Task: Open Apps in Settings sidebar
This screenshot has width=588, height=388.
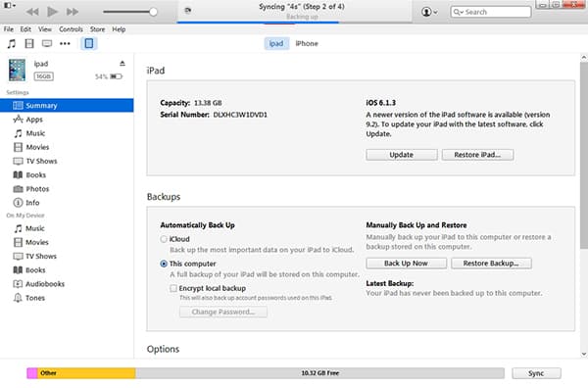Action: click(x=34, y=120)
